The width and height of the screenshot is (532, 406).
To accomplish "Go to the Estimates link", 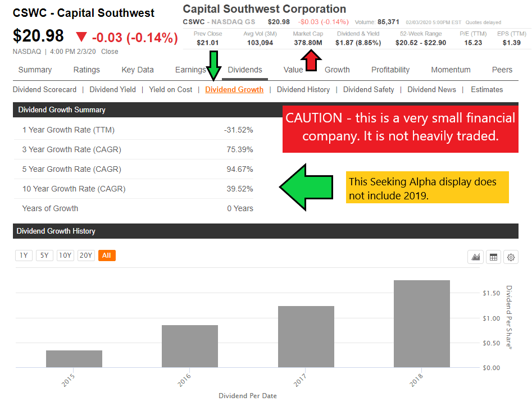I will (486, 89).
